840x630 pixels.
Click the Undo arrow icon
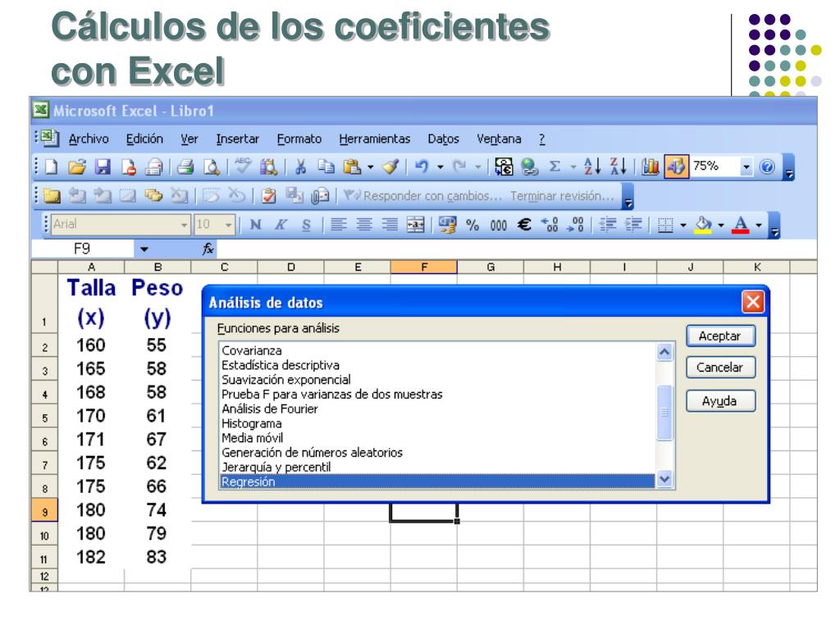tap(422, 167)
